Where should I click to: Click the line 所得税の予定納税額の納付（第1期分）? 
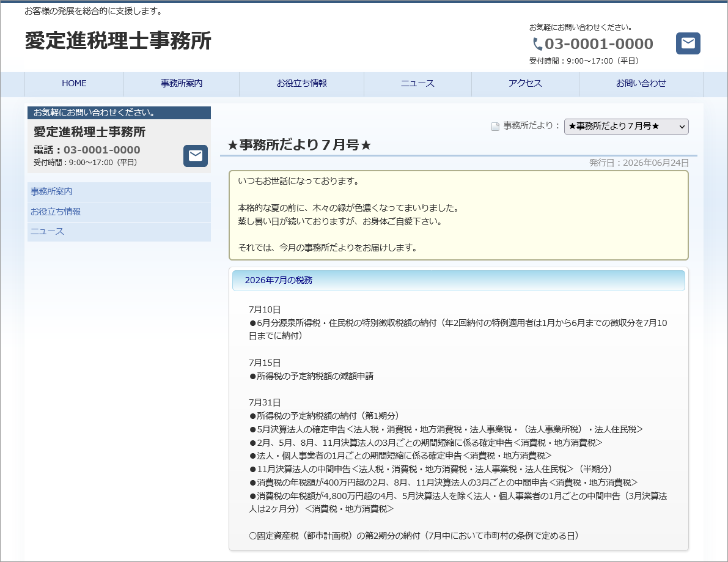click(324, 416)
